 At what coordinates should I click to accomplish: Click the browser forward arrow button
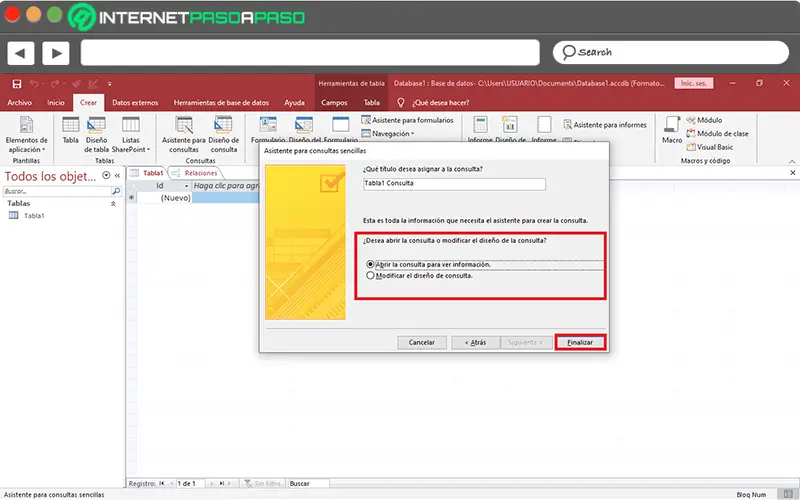[x=56, y=53]
